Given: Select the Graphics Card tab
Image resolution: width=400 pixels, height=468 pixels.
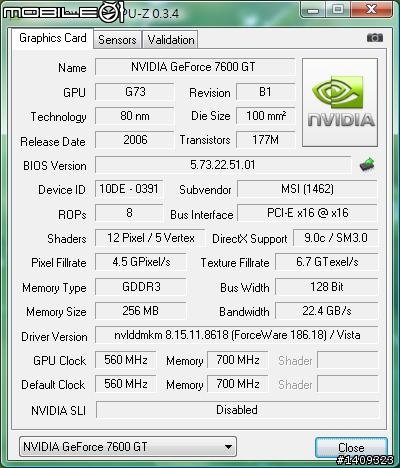Looking at the screenshot, I should [53, 38].
